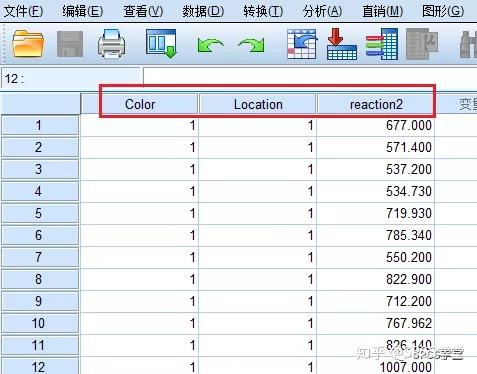Screen dimensions: 477x374
Task: Click the green Undo arrow
Action: (210, 45)
